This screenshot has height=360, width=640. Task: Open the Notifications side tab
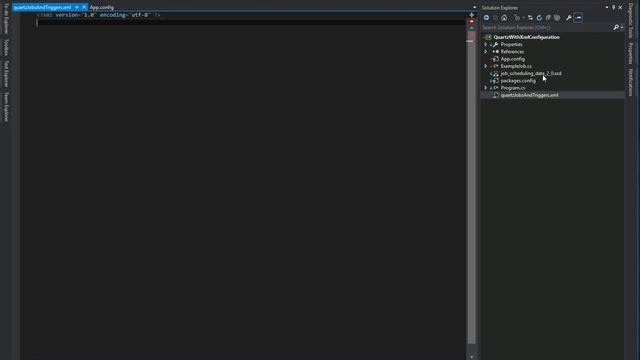coord(631,82)
